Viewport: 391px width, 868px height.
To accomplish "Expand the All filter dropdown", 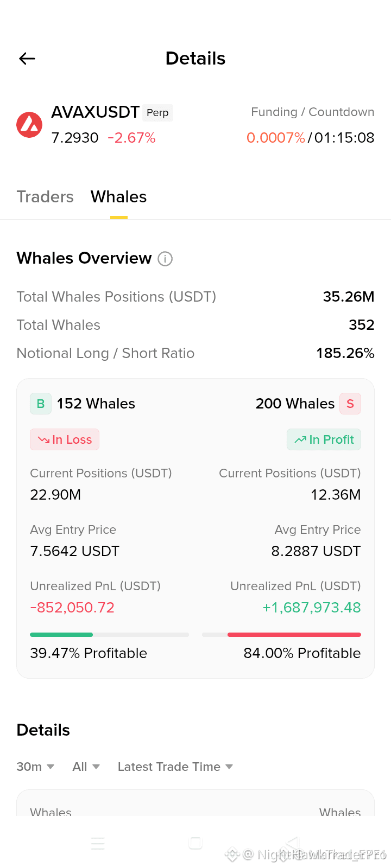I will click(86, 767).
